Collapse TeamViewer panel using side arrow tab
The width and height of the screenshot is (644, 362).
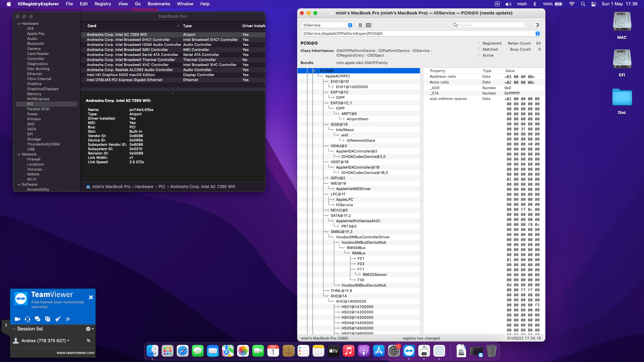[x=6, y=325]
